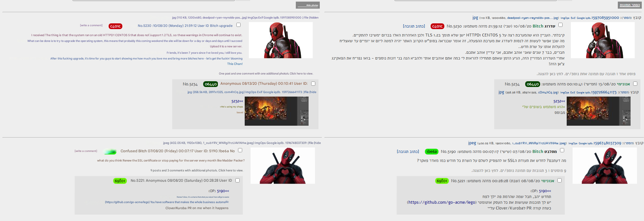Click the red C401C user ID badge in English pane
644x221 pixels.
pos(115,26)
